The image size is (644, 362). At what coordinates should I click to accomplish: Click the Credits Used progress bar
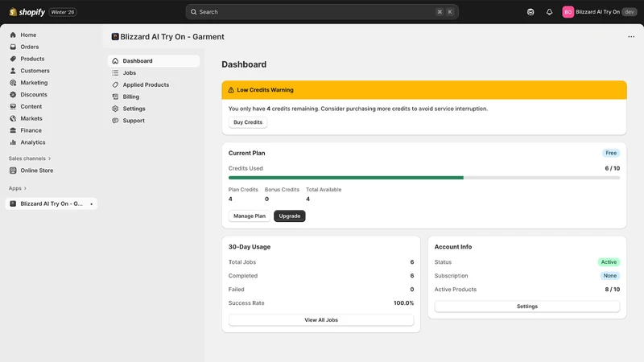coord(424,178)
